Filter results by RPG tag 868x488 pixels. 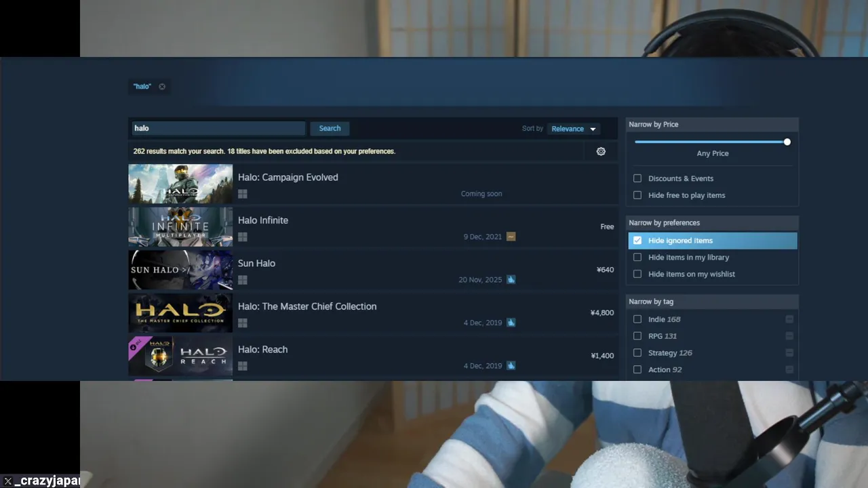coord(637,336)
